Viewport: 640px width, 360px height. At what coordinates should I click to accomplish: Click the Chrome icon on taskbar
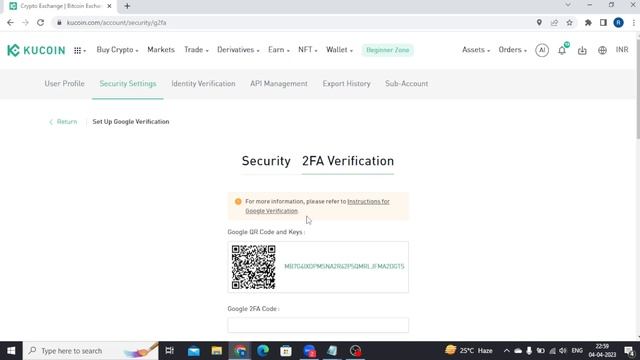click(240, 351)
